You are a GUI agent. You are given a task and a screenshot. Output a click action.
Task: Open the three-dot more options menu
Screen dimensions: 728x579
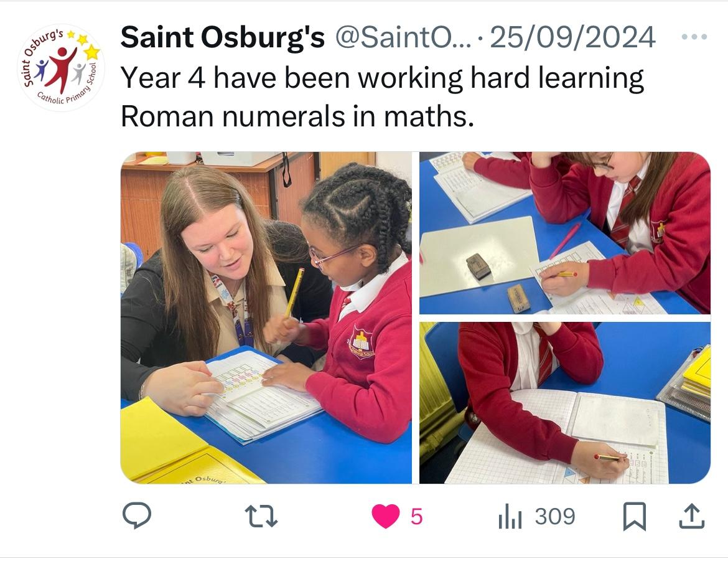[x=694, y=37]
